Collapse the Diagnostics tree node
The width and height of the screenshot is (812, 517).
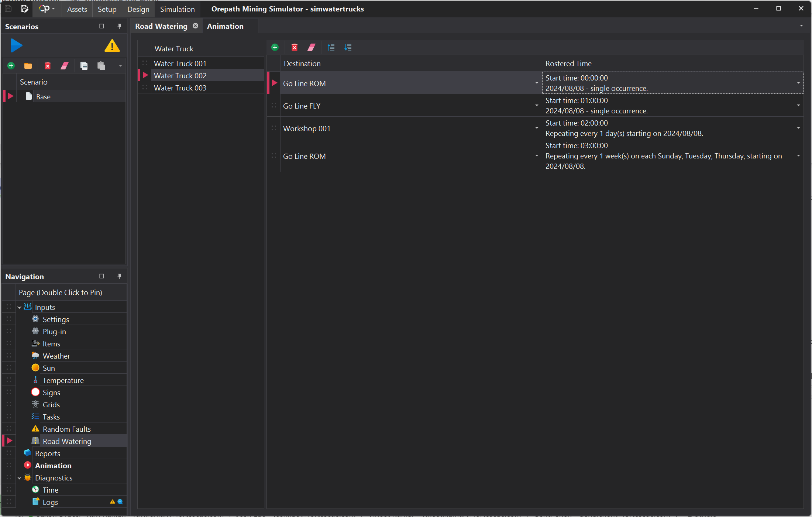click(20, 478)
